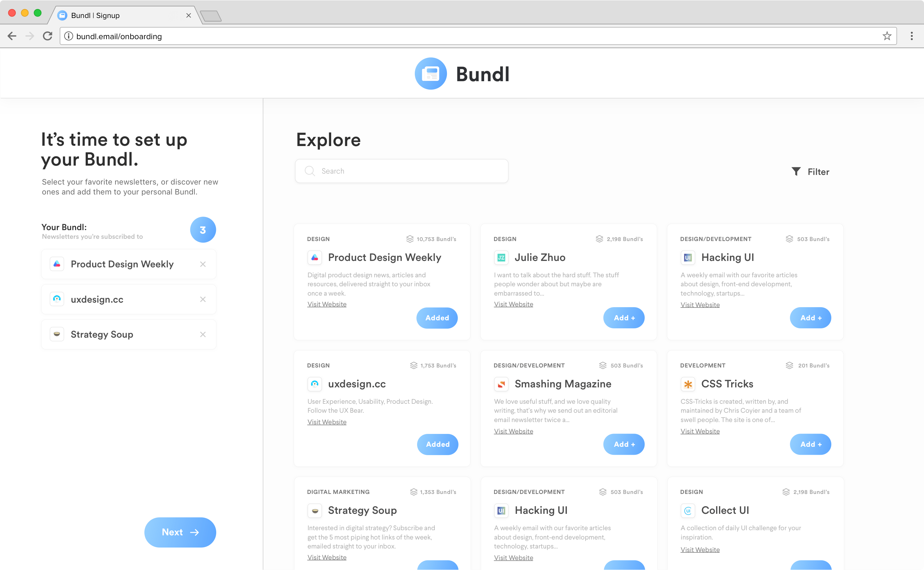Click the browser forward arrow
The image size is (924, 570).
click(x=30, y=36)
